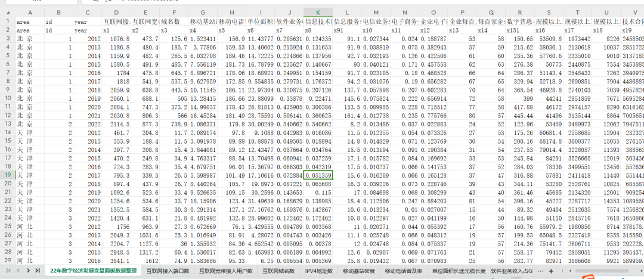Click cell B1 containing 'id'

pyautogui.click(x=58, y=20)
